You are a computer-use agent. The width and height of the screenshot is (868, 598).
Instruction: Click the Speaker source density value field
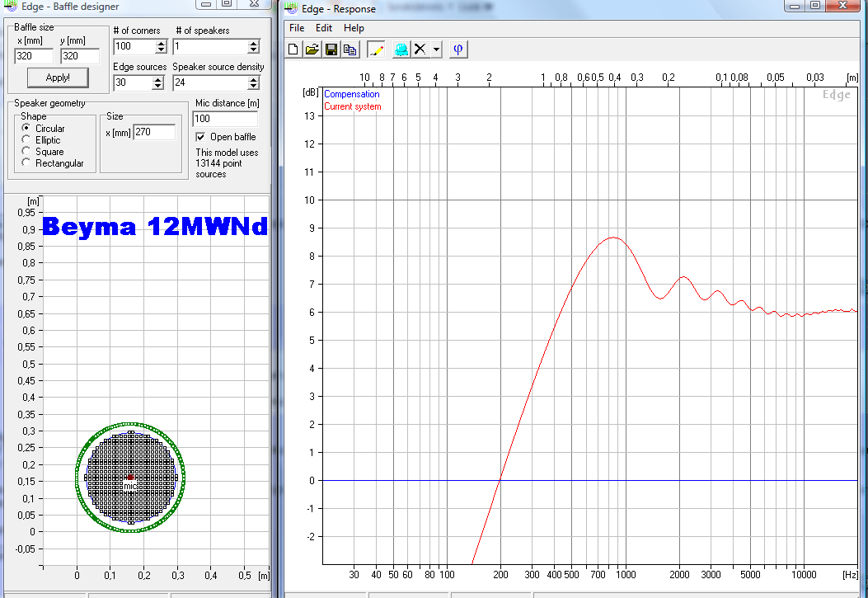coord(210,82)
